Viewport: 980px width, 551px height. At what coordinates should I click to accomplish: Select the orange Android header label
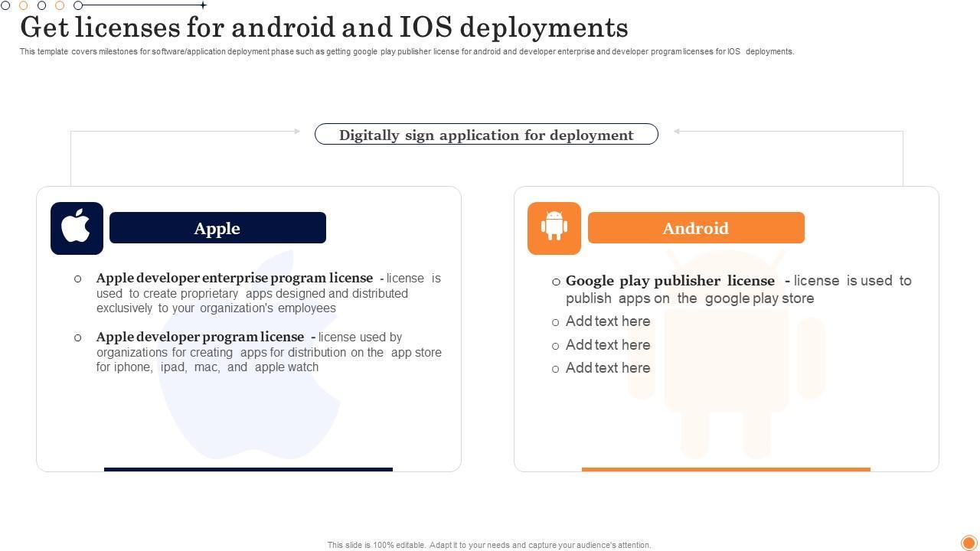pos(696,228)
